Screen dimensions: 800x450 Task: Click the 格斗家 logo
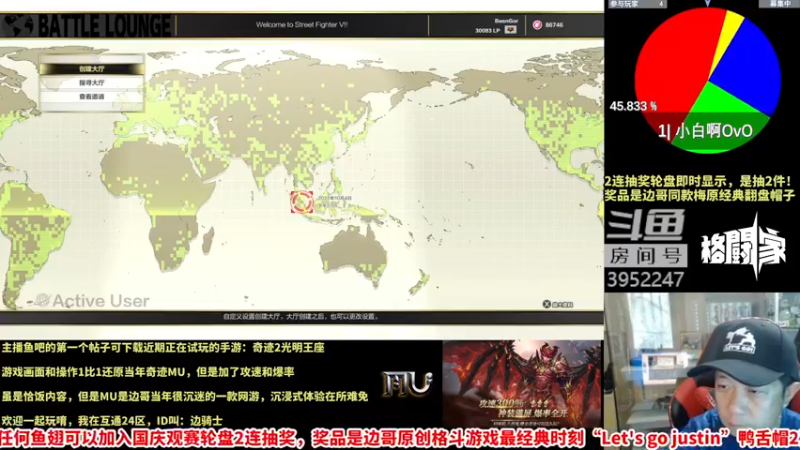pos(743,247)
